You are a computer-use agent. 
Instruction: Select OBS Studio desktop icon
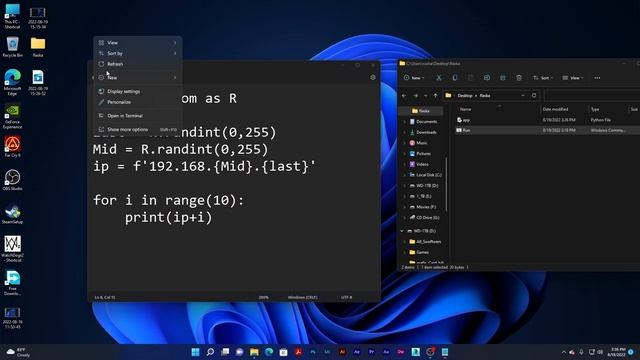click(12, 180)
